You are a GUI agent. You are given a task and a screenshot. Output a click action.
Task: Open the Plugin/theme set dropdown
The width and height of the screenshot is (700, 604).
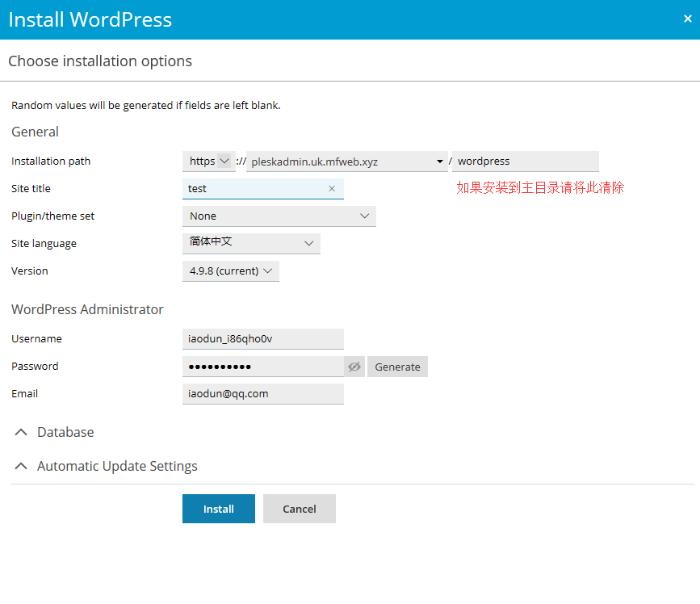coord(279,216)
